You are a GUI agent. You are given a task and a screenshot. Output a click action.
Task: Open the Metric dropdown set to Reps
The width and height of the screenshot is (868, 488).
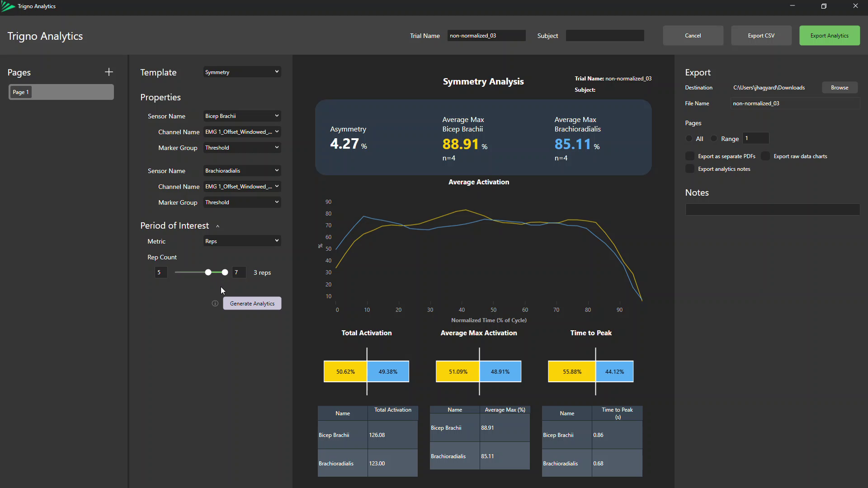(x=242, y=241)
